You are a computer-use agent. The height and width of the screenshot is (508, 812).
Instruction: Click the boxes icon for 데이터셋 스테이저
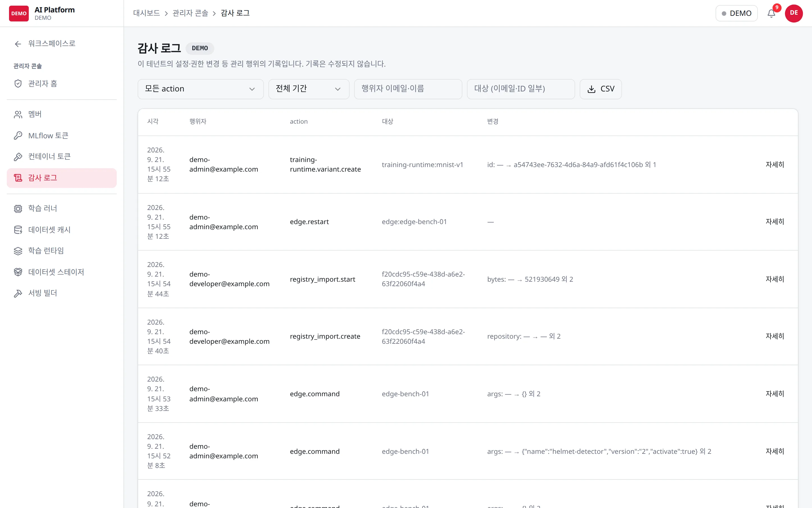click(x=18, y=272)
